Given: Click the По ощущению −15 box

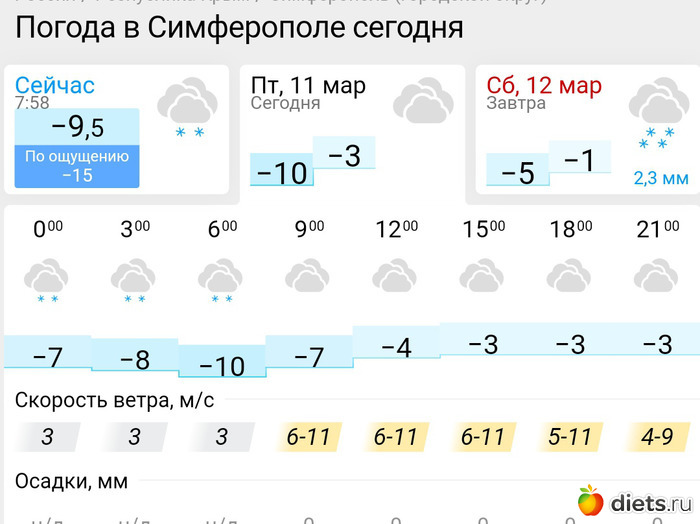Looking at the screenshot, I should [77, 166].
